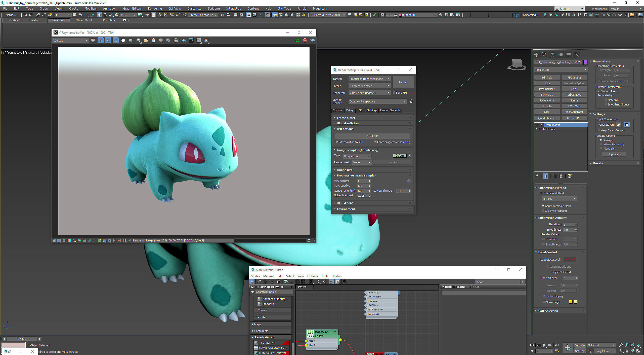Screen dimensions: 644x355
Task: Enable Keep Faces Convex checkbox
Action: point(599,130)
